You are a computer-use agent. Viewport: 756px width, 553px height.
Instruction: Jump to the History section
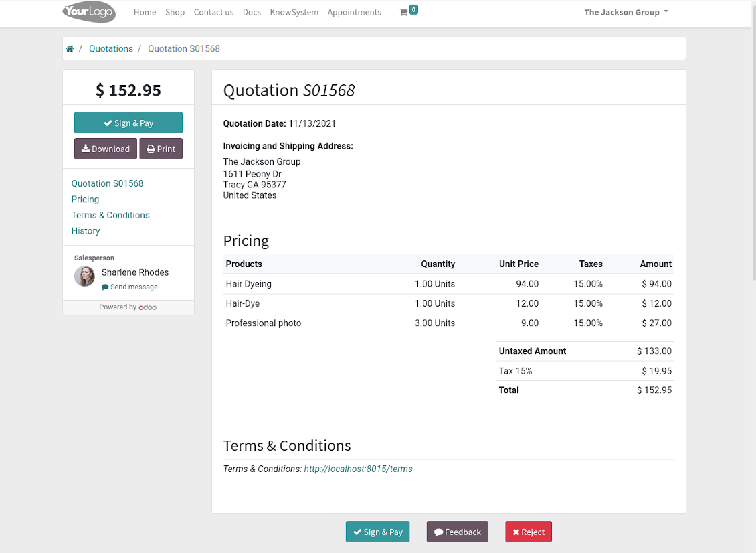86,231
